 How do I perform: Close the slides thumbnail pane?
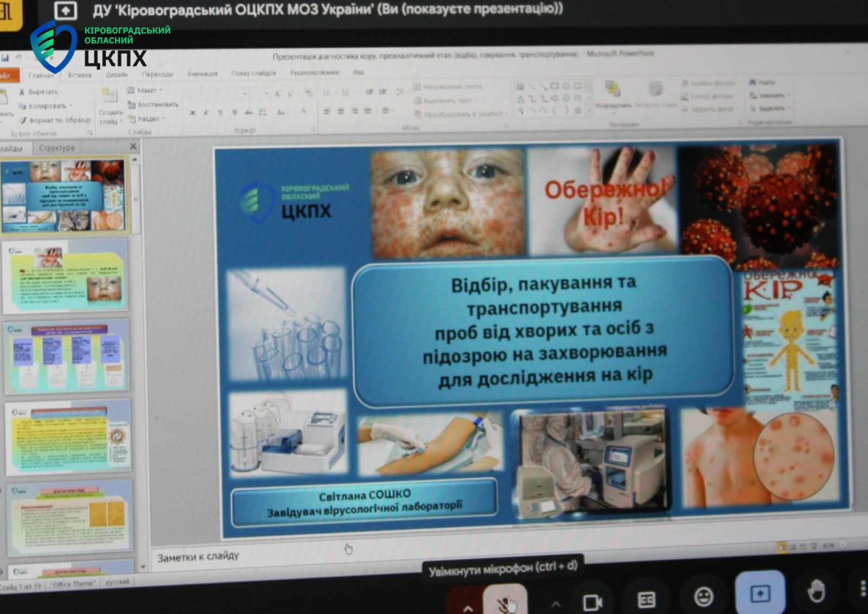pyautogui.click(x=133, y=147)
